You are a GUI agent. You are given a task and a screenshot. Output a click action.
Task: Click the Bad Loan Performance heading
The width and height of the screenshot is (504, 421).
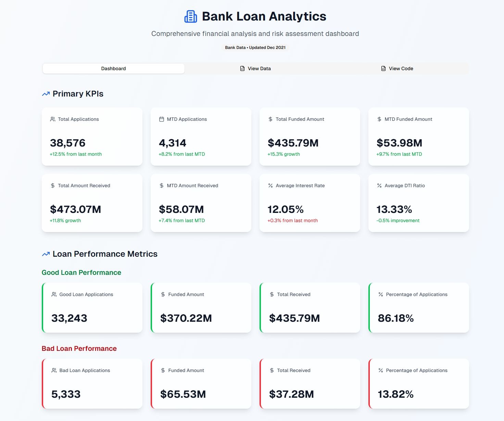(79, 348)
